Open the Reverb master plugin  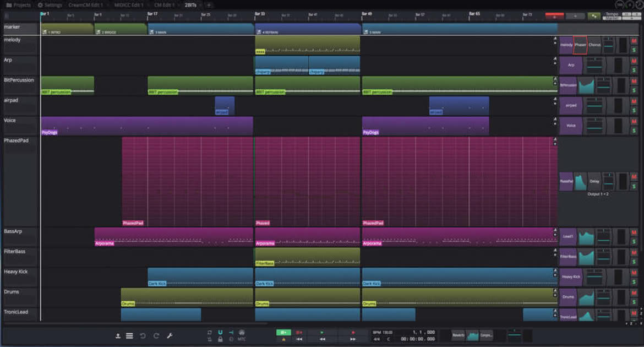[459, 335]
